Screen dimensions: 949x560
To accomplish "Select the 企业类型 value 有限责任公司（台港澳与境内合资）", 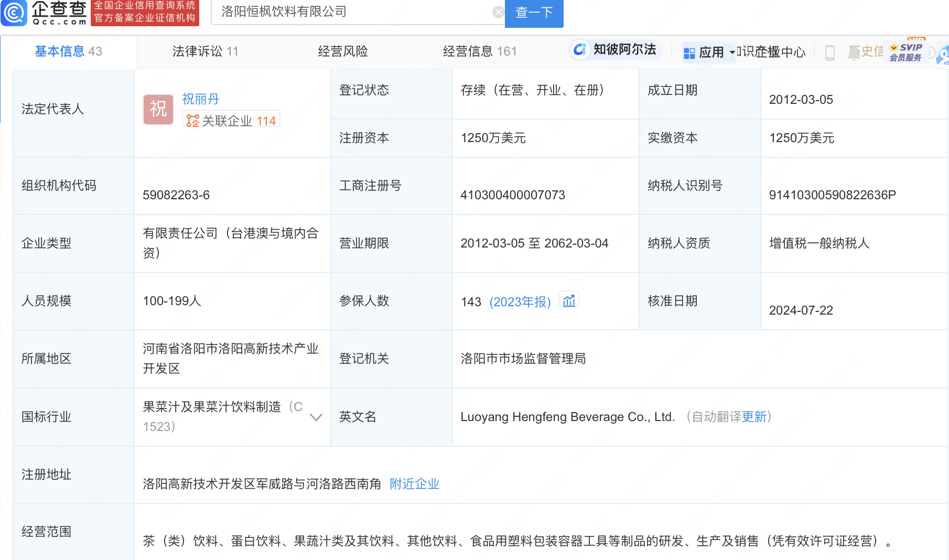I will click(x=231, y=243).
